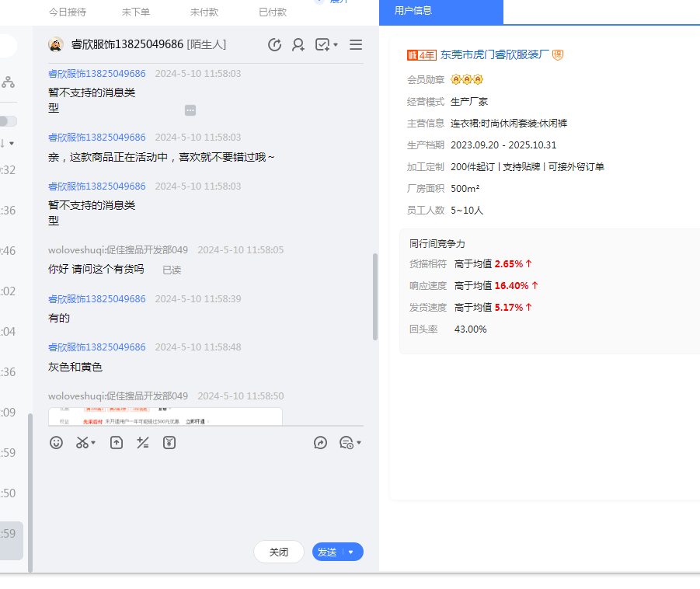Open the calculator plus-minus icon
700x589 pixels.
tap(143, 443)
